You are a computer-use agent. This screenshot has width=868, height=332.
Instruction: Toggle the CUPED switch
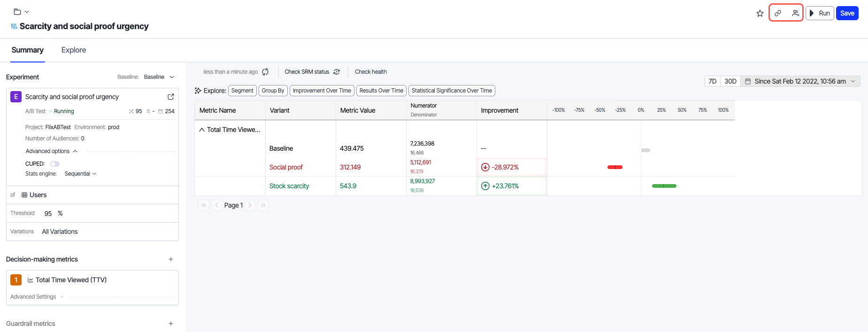[55, 164]
